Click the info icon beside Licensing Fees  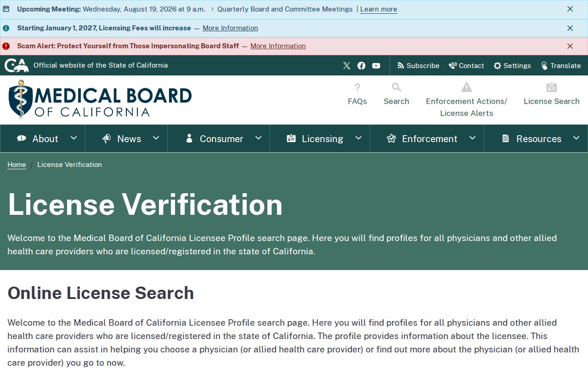pos(6,28)
